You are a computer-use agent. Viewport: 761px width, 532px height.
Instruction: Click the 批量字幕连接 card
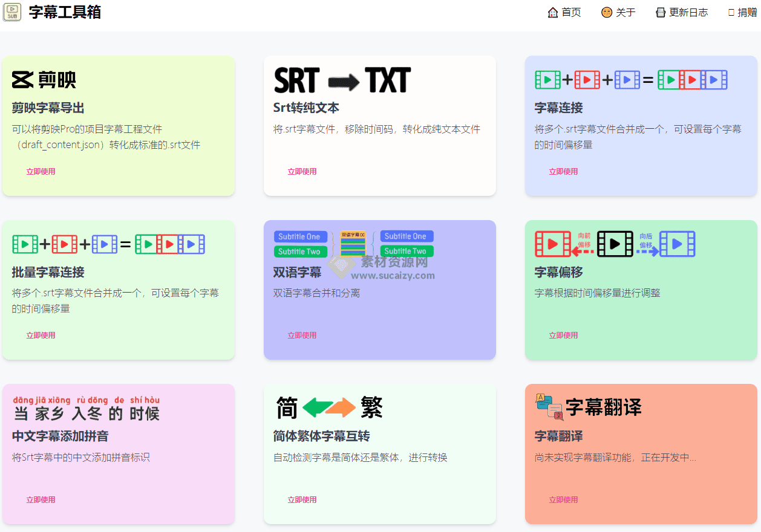pyautogui.click(x=119, y=289)
